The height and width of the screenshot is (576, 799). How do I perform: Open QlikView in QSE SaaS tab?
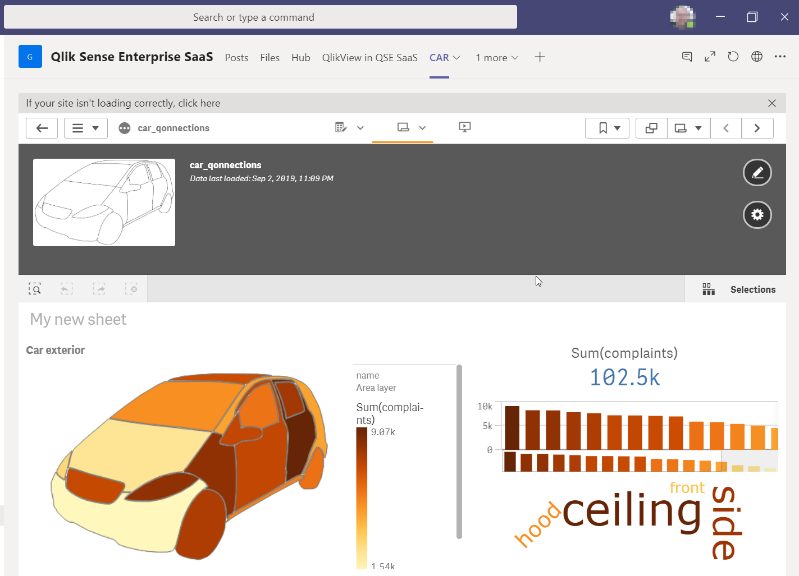tap(369, 58)
